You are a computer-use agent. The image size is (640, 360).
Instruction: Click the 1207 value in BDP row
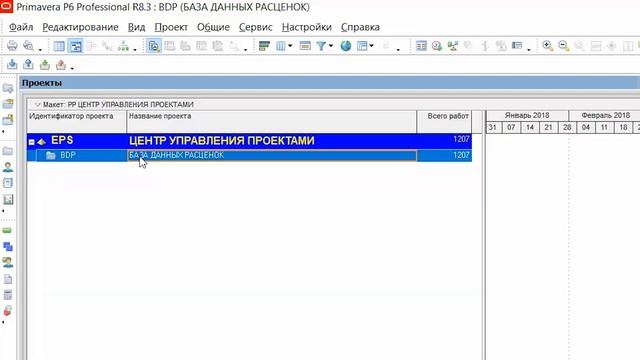coord(461,155)
